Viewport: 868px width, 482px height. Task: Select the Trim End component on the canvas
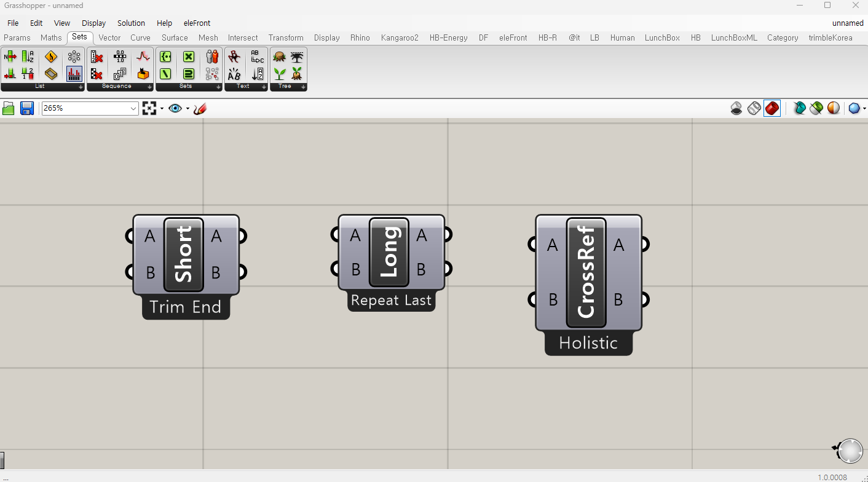(x=184, y=254)
